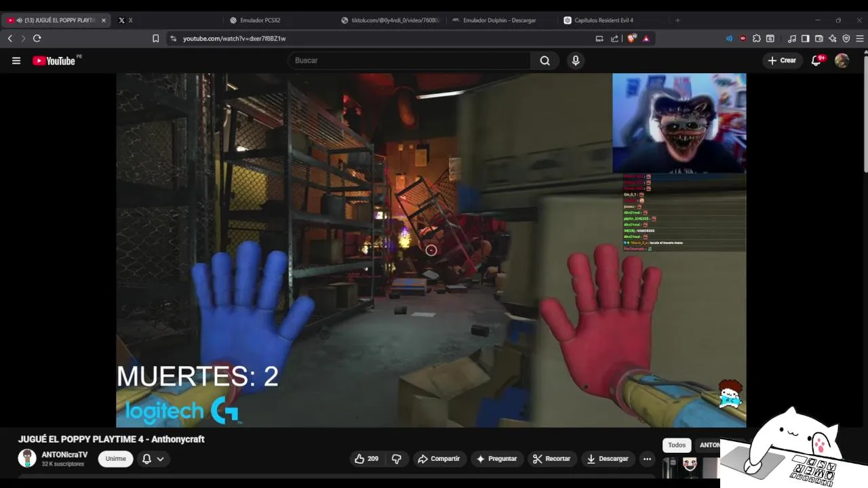Click the install/cast screen icon in address bar

(x=599, y=39)
